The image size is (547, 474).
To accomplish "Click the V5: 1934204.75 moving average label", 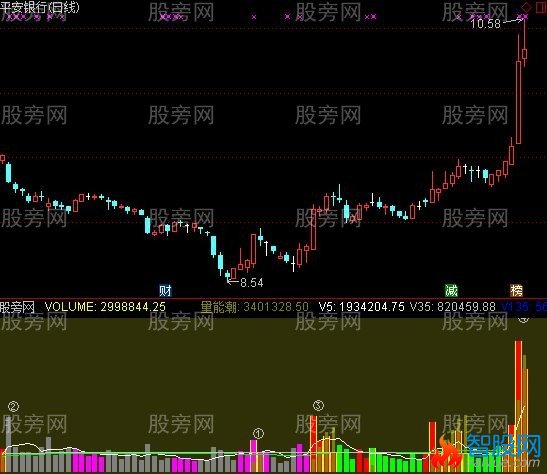I will pyautogui.click(x=361, y=307).
